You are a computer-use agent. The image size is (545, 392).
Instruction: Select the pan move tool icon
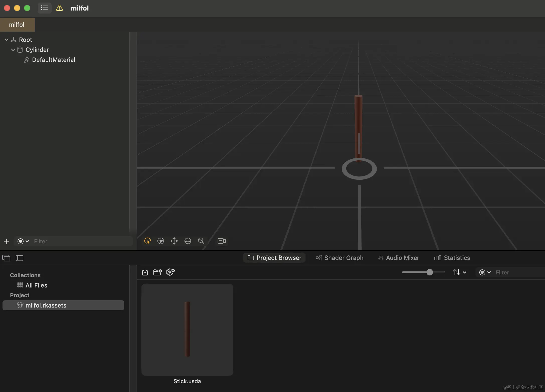click(174, 241)
